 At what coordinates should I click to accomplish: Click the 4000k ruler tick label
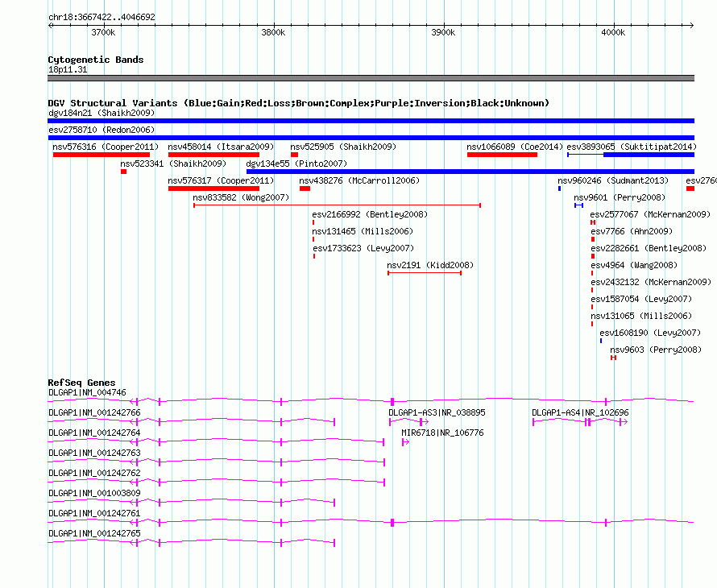point(613,32)
